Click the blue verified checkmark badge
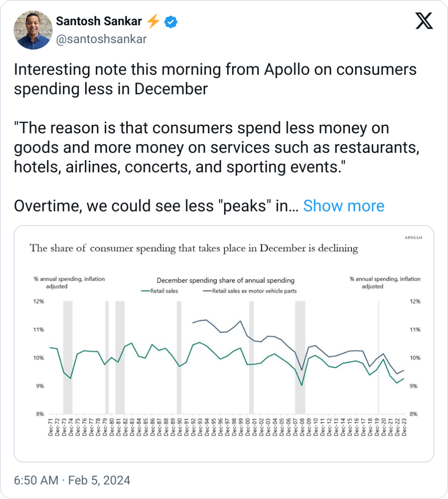The height and width of the screenshot is (499, 448). (171, 22)
